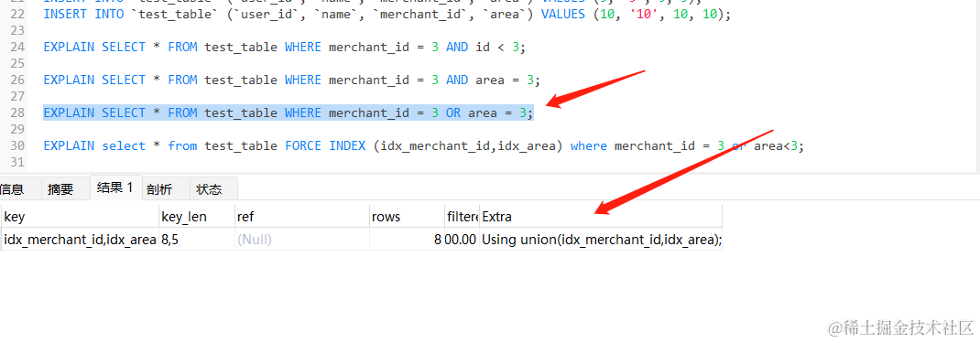Screen dimensions: 980x343
Task: Sort by the rows column header
Action: click(x=407, y=217)
